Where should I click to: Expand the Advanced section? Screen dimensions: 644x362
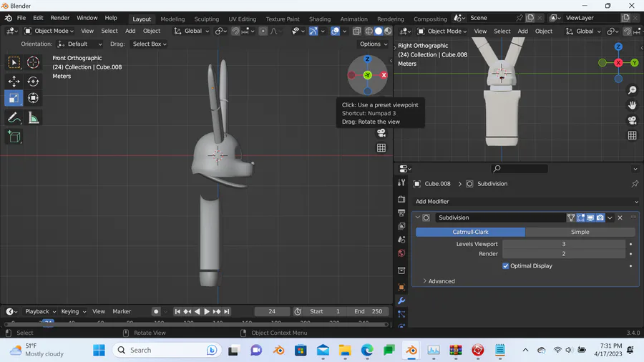pos(438,281)
